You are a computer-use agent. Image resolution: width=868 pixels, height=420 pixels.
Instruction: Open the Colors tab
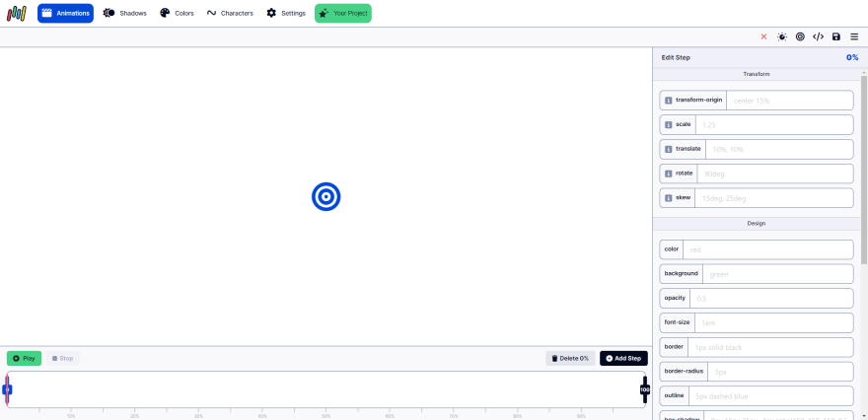[177, 13]
